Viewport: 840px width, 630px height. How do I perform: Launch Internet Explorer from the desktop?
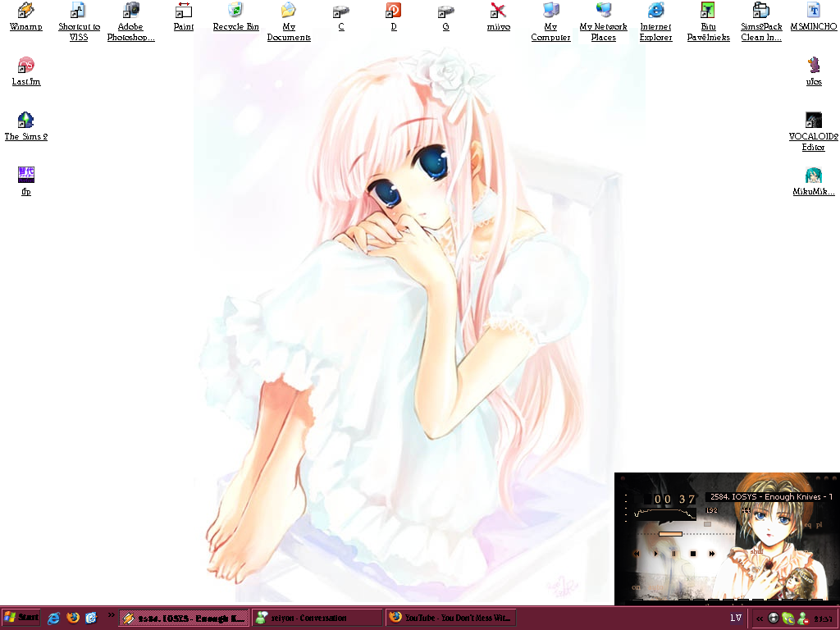(655, 21)
